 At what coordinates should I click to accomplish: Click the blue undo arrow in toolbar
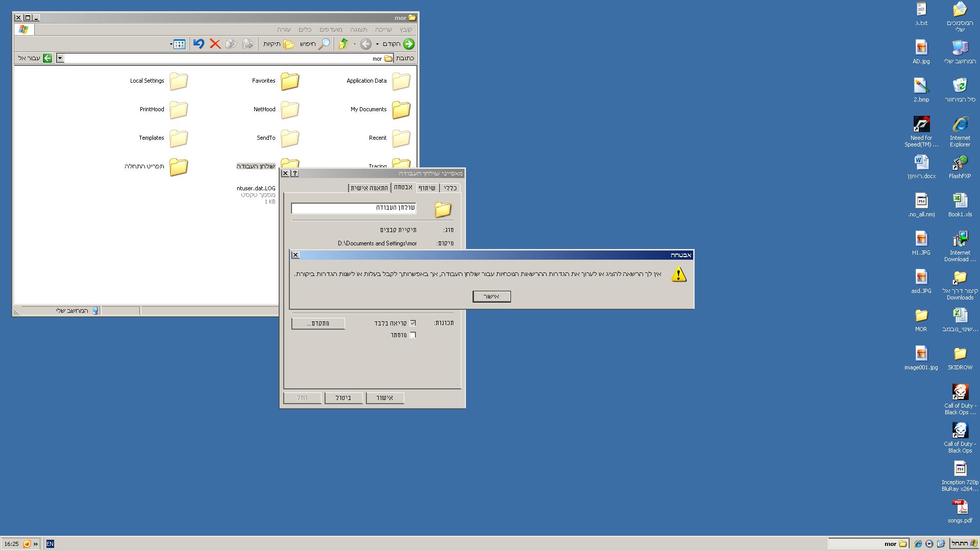coord(199,44)
